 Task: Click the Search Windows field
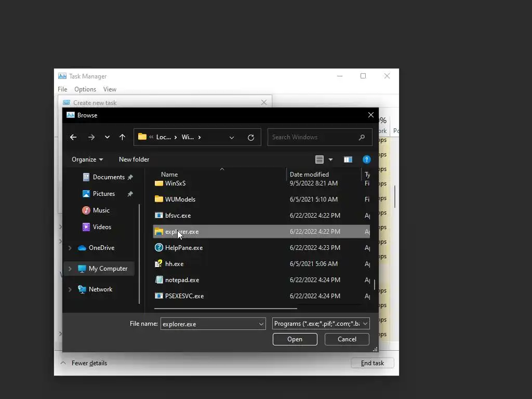(x=320, y=137)
